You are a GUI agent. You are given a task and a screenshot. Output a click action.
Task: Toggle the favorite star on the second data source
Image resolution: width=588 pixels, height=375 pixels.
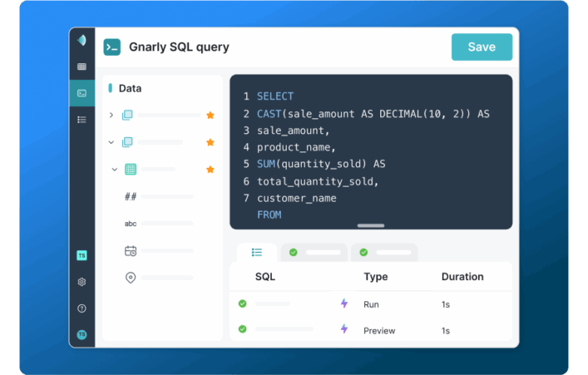pyautogui.click(x=210, y=142)
